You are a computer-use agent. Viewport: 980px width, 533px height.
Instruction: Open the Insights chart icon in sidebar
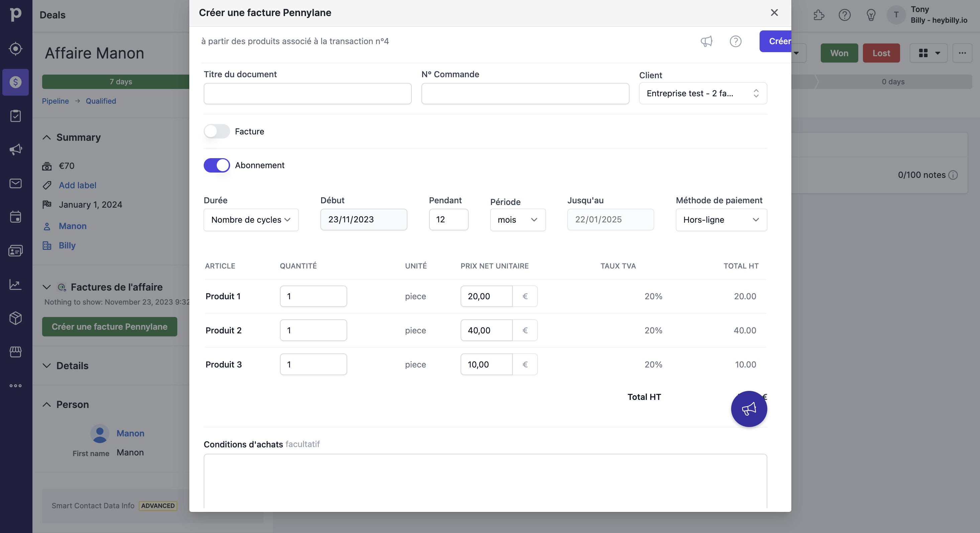(16, 284)
